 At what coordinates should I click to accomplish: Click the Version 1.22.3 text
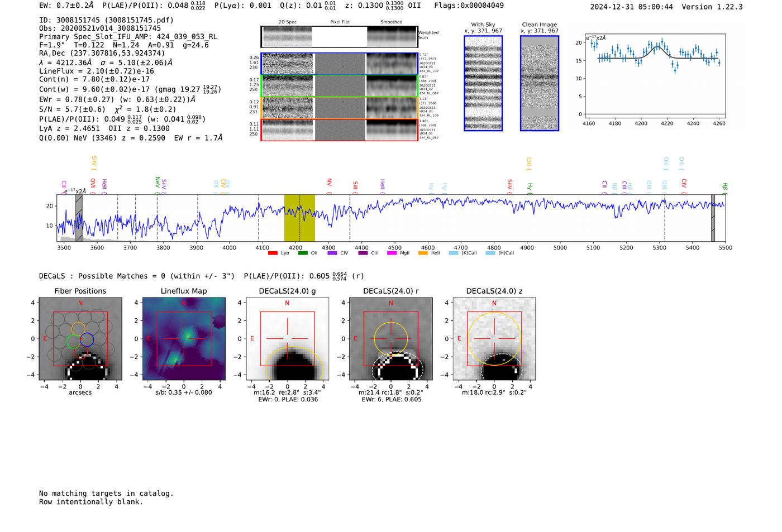712,7
